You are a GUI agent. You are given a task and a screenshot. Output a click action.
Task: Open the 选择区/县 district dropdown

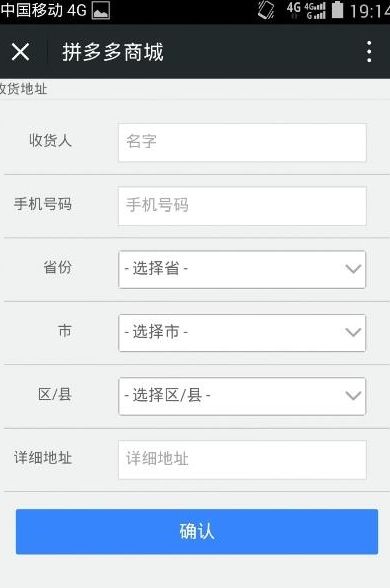pos(242,396)
